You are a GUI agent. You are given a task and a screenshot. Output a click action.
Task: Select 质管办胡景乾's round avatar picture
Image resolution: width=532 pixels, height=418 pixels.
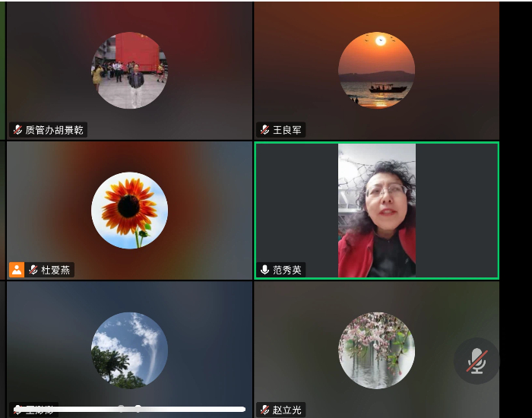pos(129,70)
